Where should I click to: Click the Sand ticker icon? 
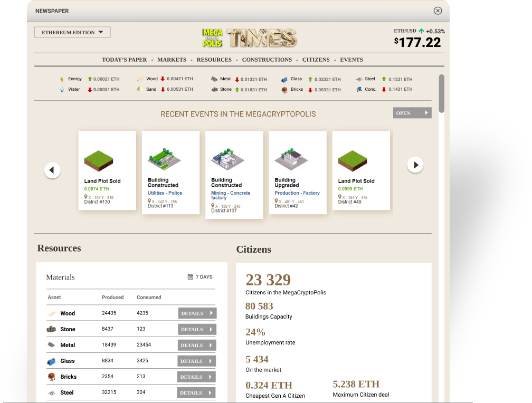(x=140, y=89)
